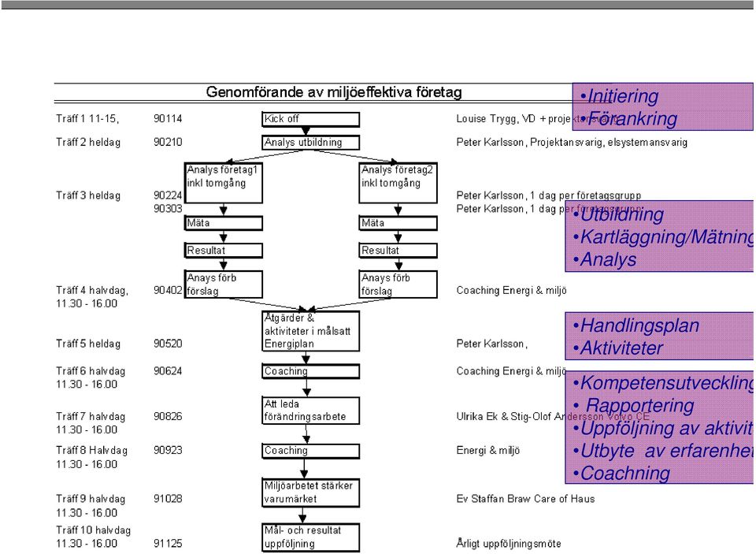The image size is (756, 554).
Task: Select the 'Coaching' box in Träff 8 row
Action: (x=310, y=451)
